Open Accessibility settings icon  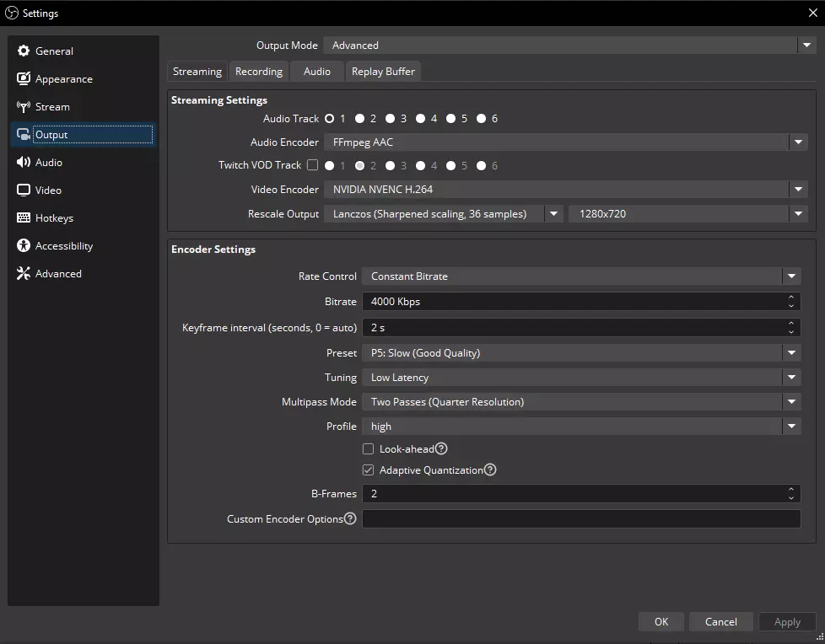pyautogui.click(x=24, y=246)
